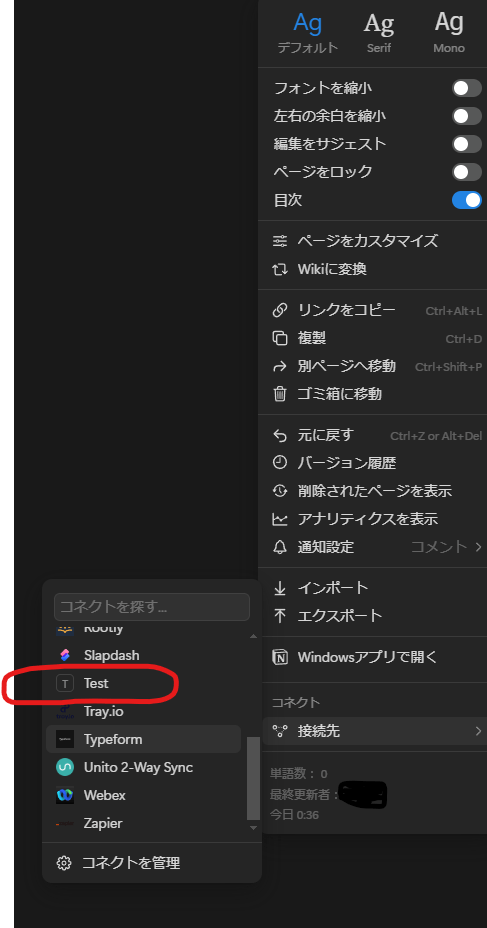Click the Unito 2-Way Sync icon
The height and width of the screenshot is (928, 487).
click(64, 767)
